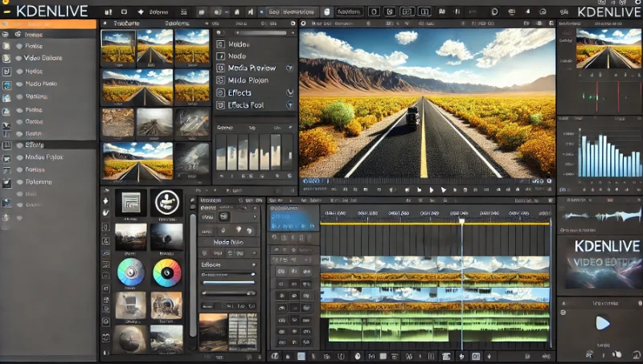643x364 pixels.
Task: Click the timeline playhead marker on ruler
Action: [461, 222]
